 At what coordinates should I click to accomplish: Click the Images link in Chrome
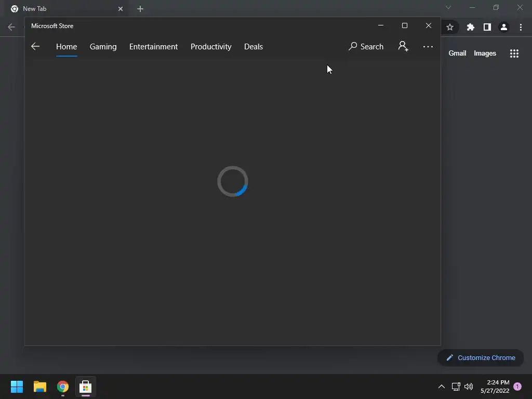(x=485, y=54)
